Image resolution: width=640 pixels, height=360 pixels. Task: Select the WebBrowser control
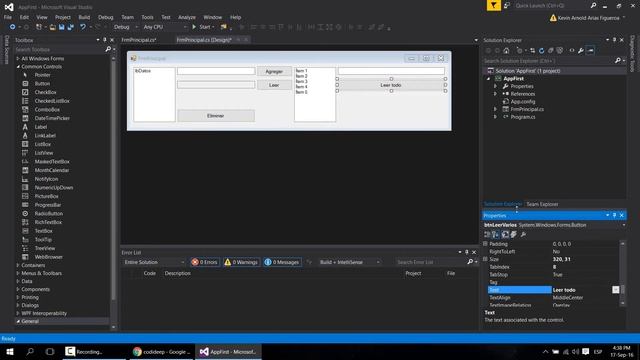48,257
